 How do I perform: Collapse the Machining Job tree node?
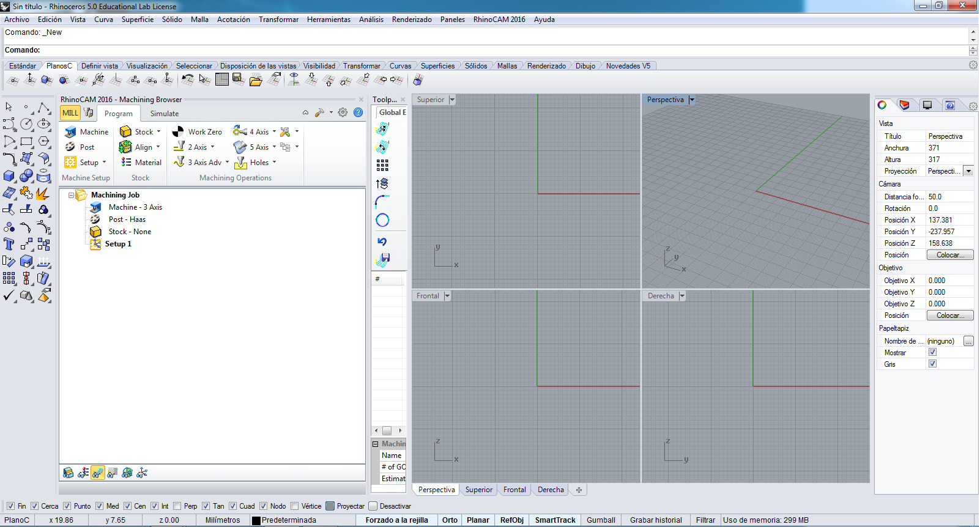(71, 195)
